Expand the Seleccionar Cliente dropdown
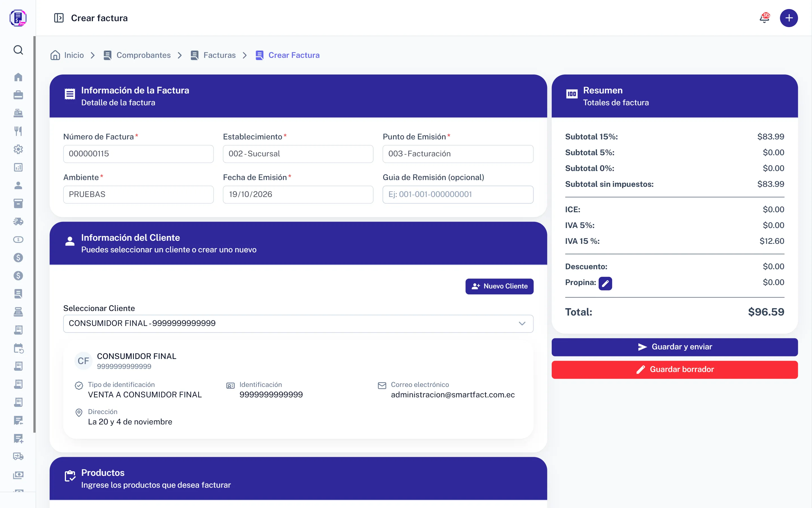 point(298,323)
